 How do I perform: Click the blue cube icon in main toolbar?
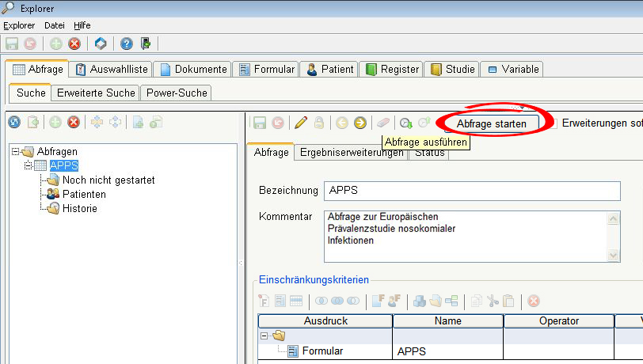coord(101,44)
